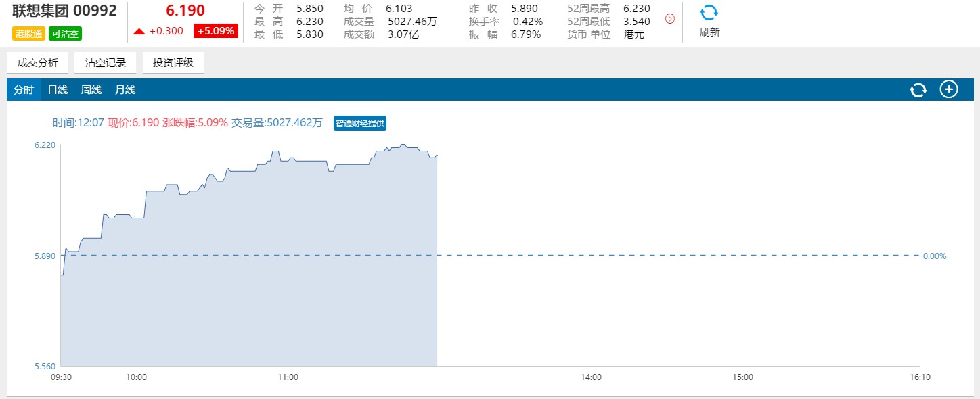Image resolution: width=980 pixels, height=399 pixels.
Task: Click the 14:00 time marker on the chart axis
Action: tap(591, 377)
